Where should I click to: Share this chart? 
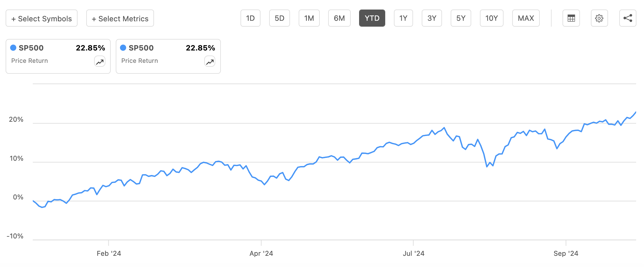(x=627, y=18)
